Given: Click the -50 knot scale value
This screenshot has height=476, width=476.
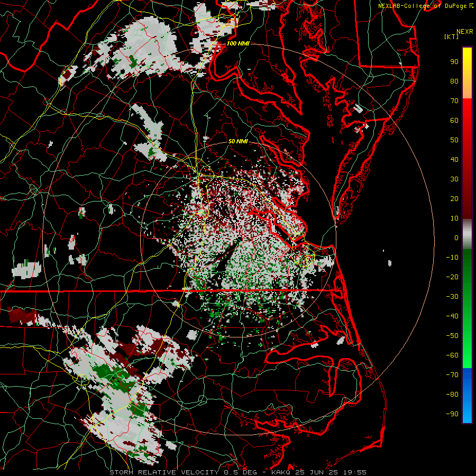Looking at the screenshot, I should coord(452,336).
